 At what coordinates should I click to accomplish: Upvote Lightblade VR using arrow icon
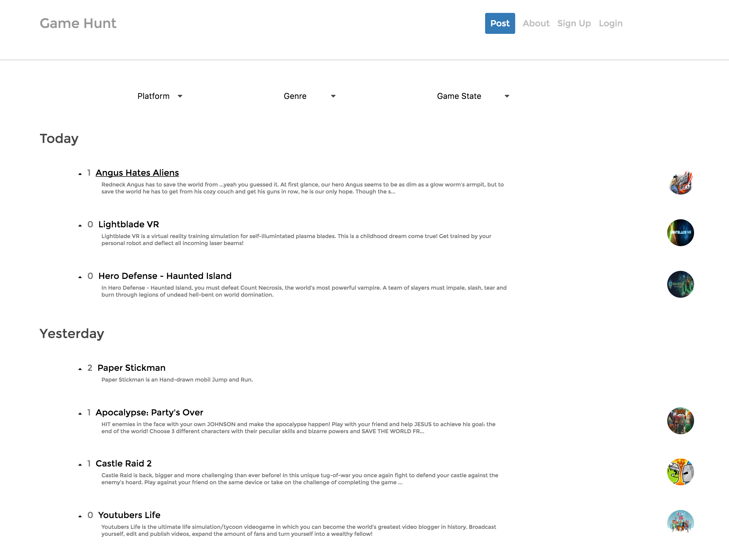(80, 225)
